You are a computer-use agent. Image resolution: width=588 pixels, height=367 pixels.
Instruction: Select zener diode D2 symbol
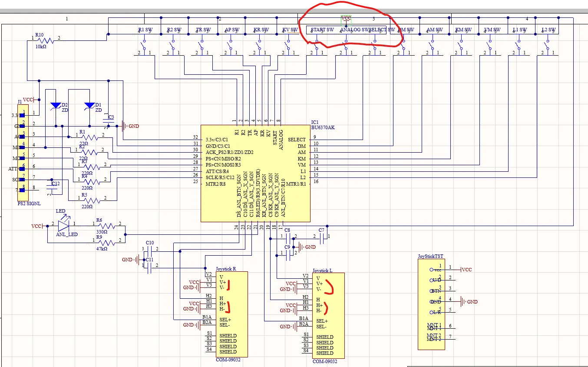56,106
